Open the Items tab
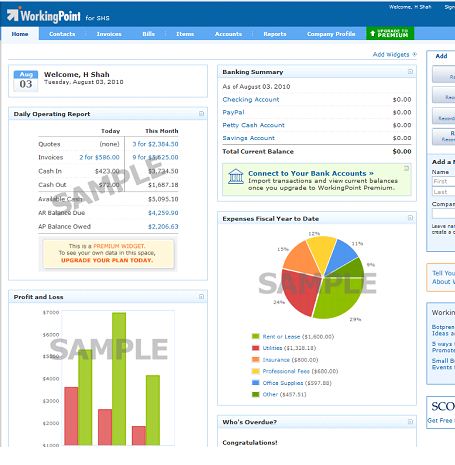The image size is (455, 465). pyautogui.click(x=185, y=34)
